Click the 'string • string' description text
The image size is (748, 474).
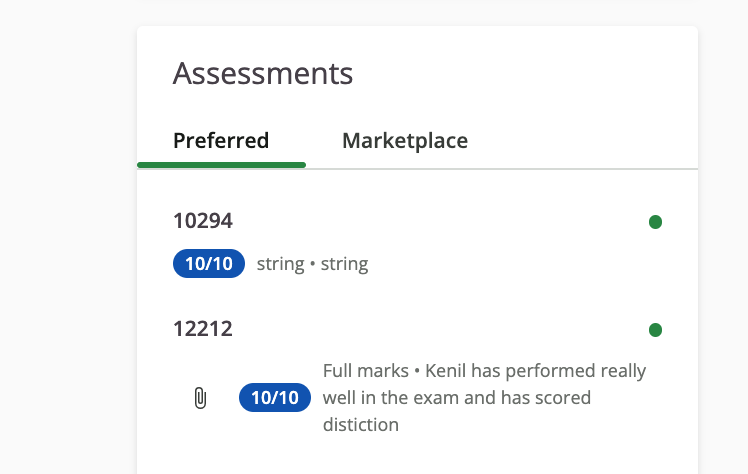[x=312, y=264]
